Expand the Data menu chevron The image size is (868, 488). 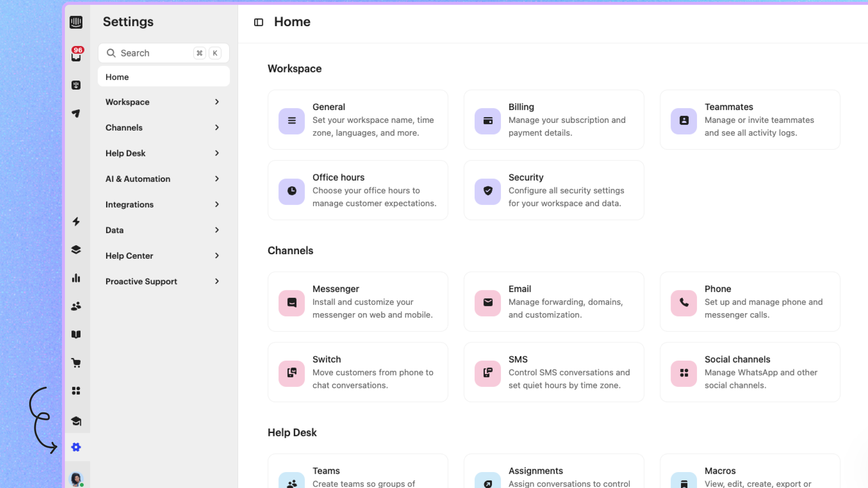[x=217, y=230]
